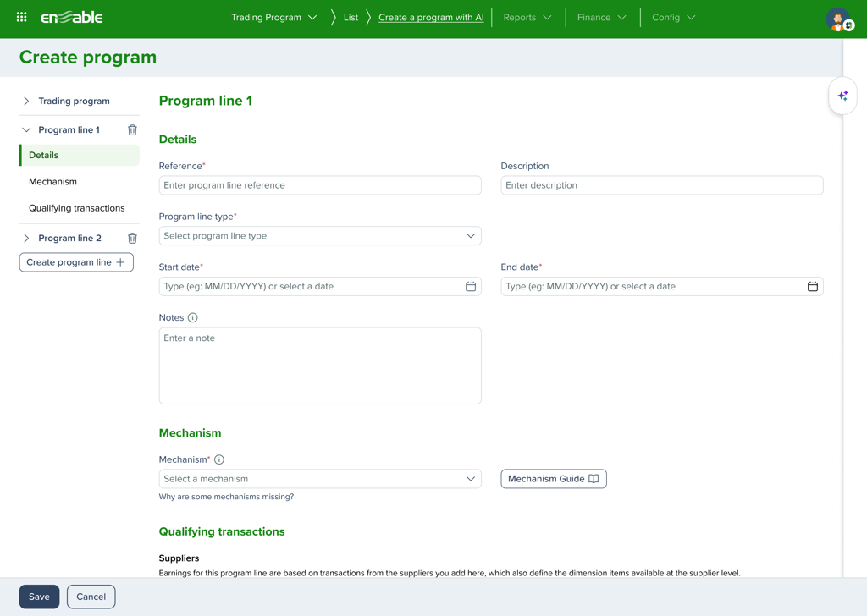
Task: Show the Mechanism info tooltip icon
Action: pyautogui.click(x=219, y=460)
